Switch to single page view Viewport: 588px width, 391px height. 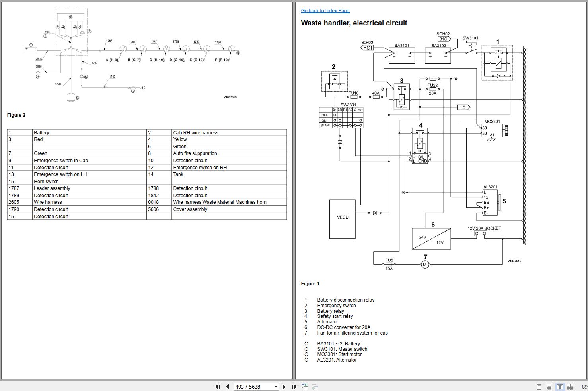tap(539, 387)
